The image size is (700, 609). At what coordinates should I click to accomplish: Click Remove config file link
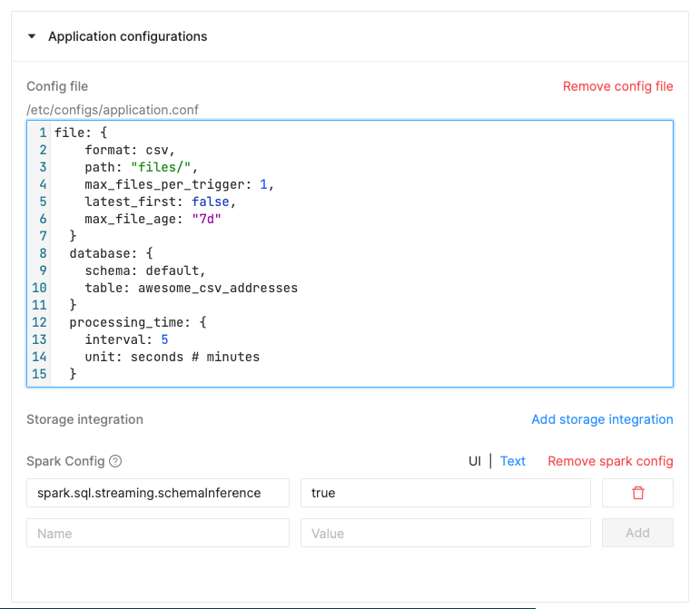[618, 86]
